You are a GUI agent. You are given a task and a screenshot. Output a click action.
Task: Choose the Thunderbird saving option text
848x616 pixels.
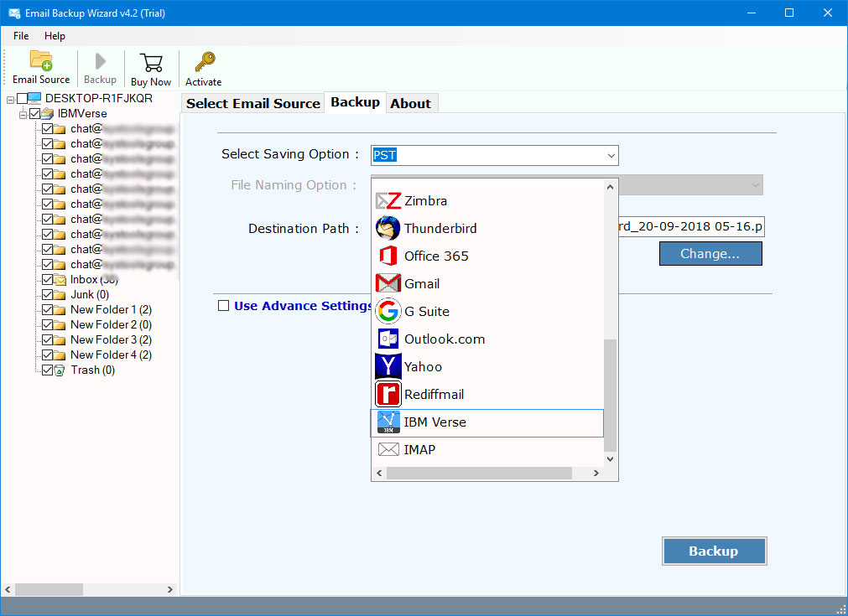pos(440,229)
